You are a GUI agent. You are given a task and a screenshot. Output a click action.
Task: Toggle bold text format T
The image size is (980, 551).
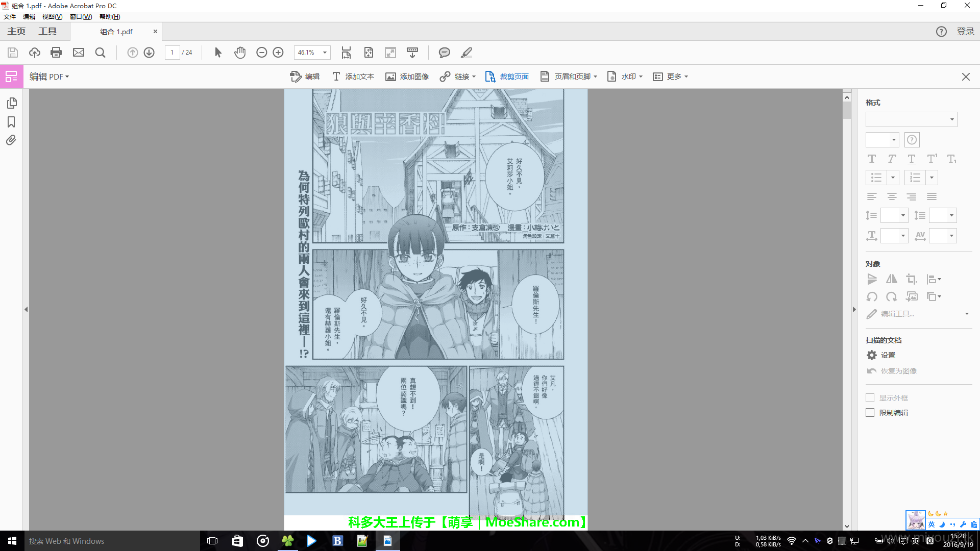point(872,159)
